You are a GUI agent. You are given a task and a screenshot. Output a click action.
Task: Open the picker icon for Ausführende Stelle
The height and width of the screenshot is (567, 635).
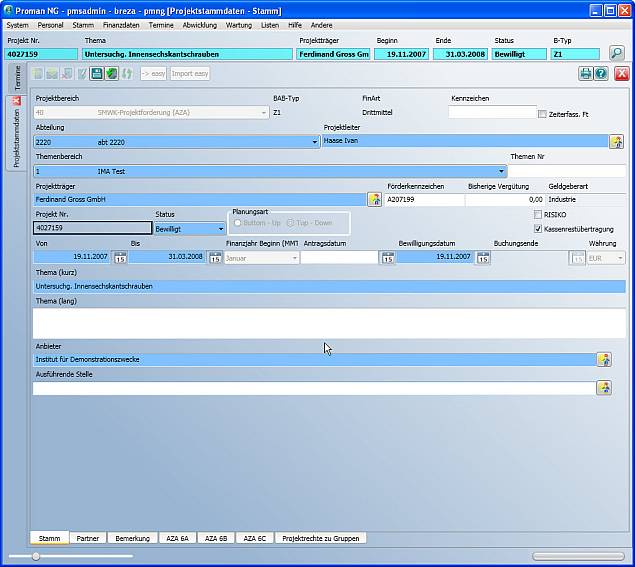click(x=604, y=388)
